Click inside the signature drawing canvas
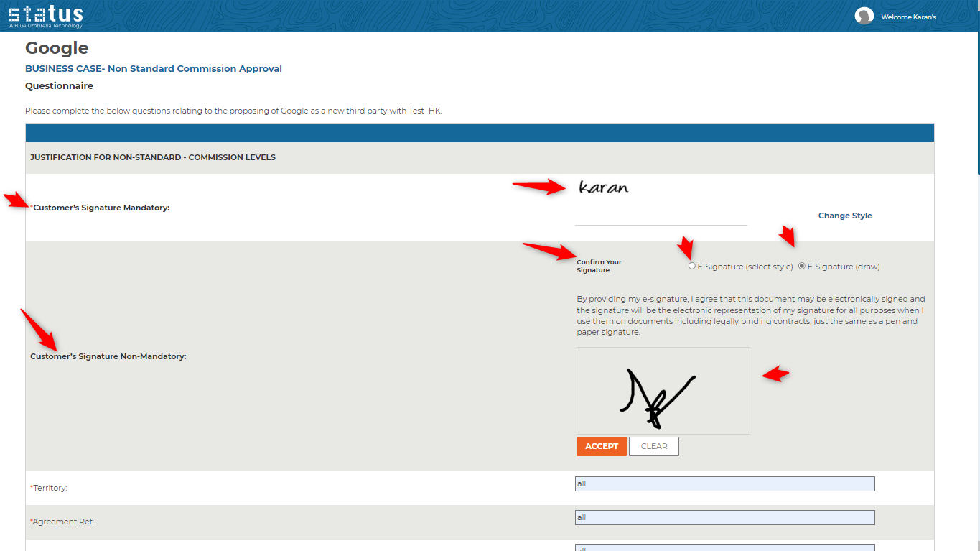The image size is (980, 551). (x=663, y=390)
